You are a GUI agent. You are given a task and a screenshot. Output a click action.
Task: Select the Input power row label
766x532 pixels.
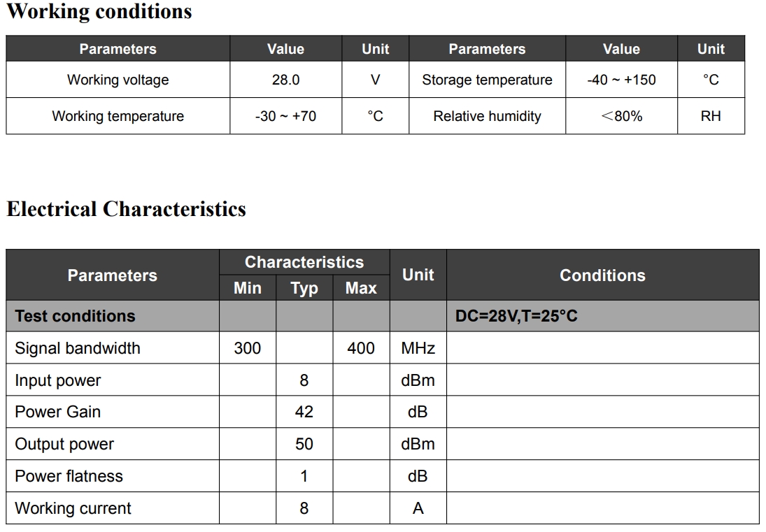coord(57,380)
